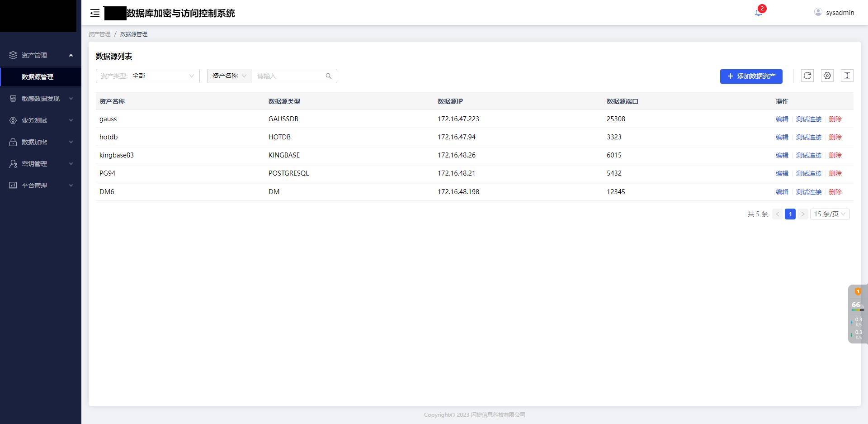Click the 数据源管理 breadcrumb

coord(134,34)
